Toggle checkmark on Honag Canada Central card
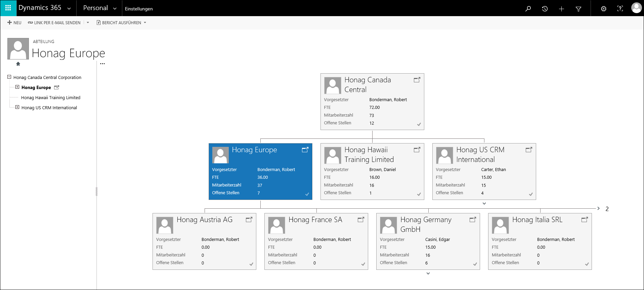644x290 pixels. pos(419,124)
